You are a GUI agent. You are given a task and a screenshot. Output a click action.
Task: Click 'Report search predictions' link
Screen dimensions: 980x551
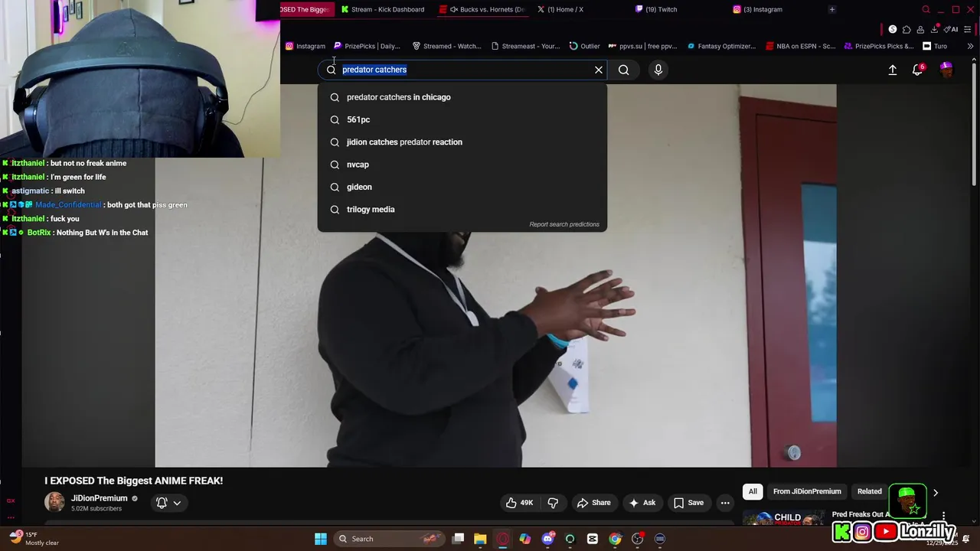click(564, 224)
